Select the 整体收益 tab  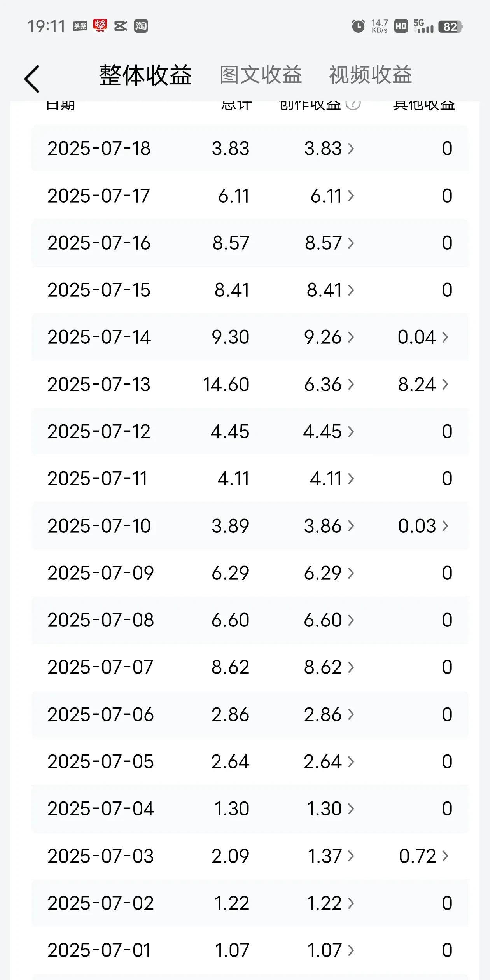coord(145,75)
